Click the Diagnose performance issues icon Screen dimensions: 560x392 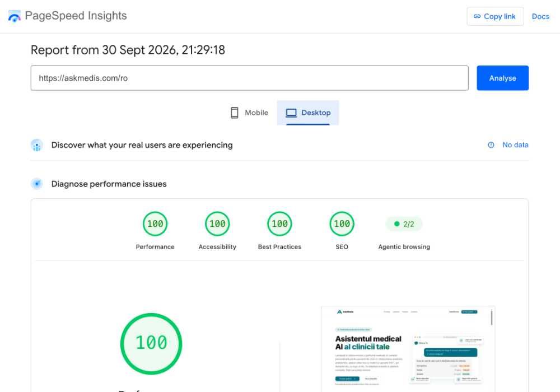37,184
